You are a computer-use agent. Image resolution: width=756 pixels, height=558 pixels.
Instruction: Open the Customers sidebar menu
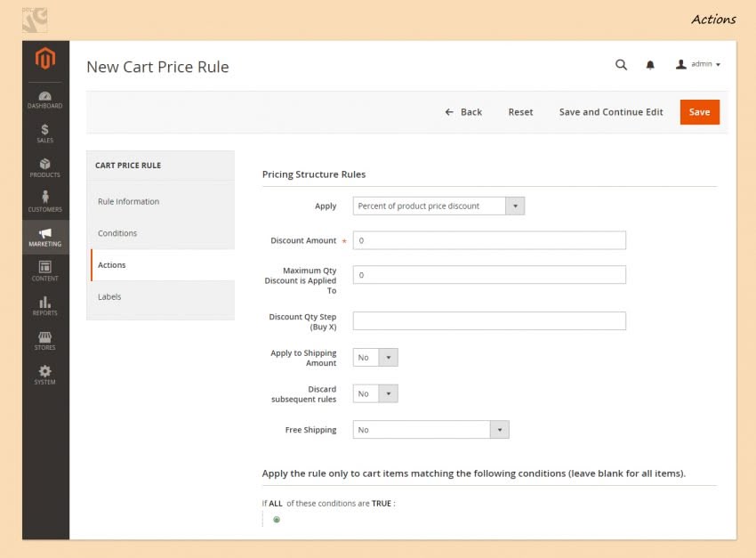(44, 202)
